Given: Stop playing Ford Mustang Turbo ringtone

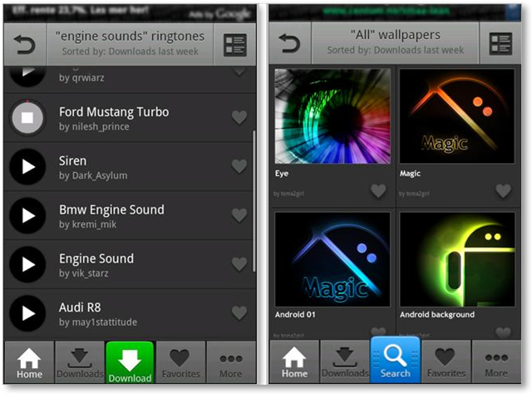Looking at the screenshot, I should [x=27, y=118].
